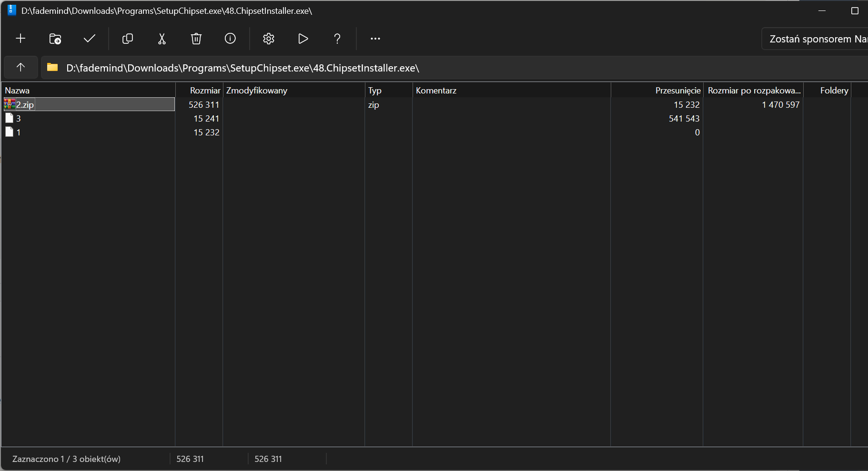Click the trash can Delete icon
868x471 pixels.
[196, 39]
